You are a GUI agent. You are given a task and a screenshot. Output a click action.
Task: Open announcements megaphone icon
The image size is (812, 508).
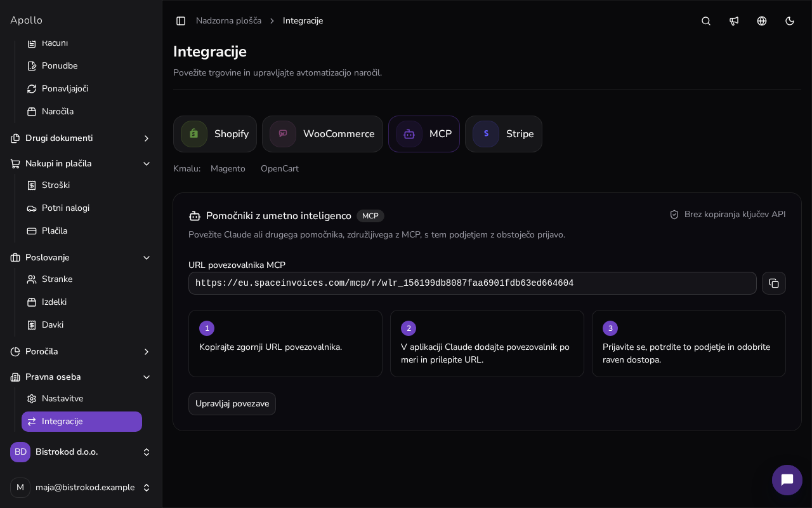click(x=734, y=21)
